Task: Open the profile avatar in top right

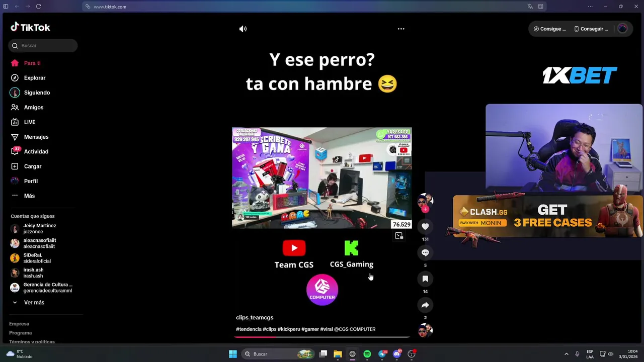Action: [622, 29]
